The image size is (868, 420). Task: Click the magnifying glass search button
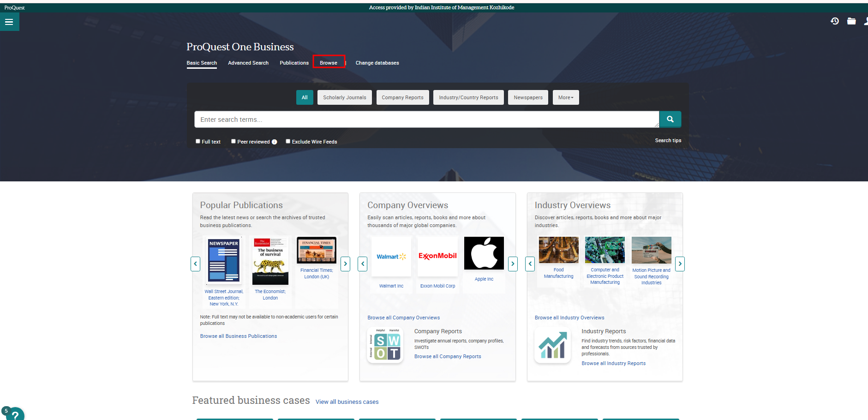(670, 120)
